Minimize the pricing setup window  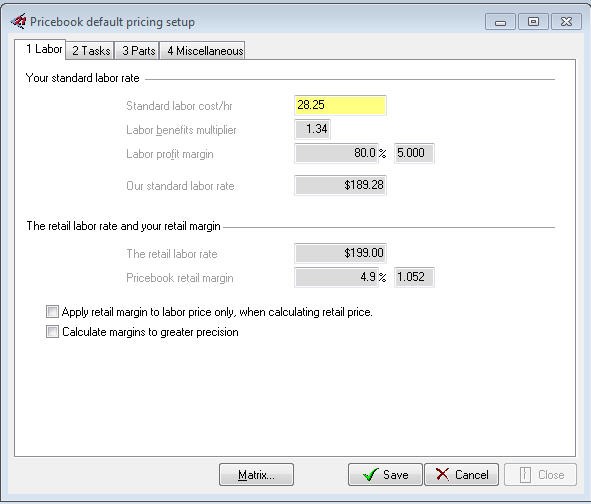500,22
